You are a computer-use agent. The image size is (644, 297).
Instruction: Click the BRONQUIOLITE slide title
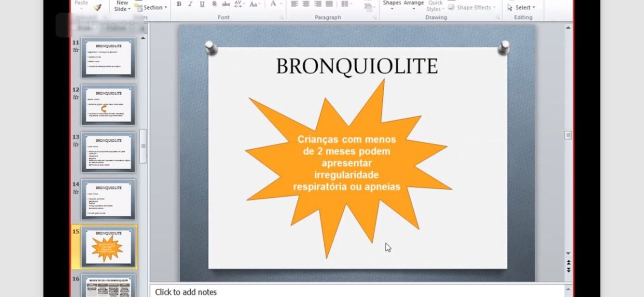coord(357,67)
